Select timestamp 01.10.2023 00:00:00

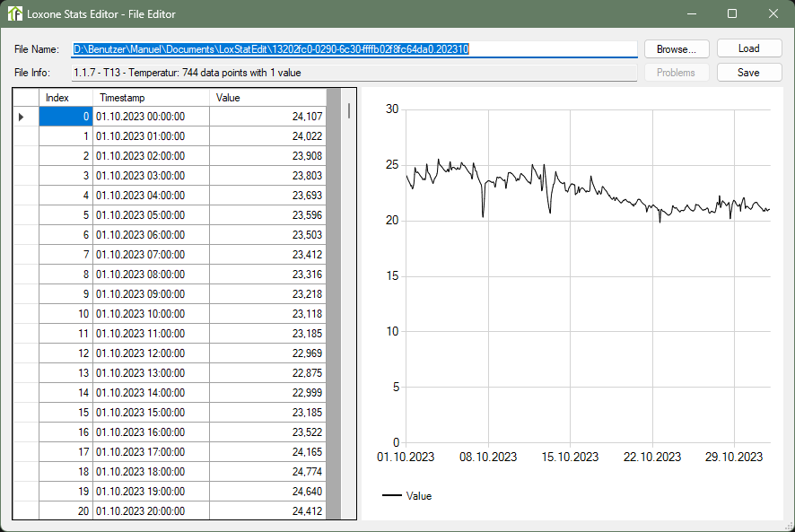click(151, 117)
